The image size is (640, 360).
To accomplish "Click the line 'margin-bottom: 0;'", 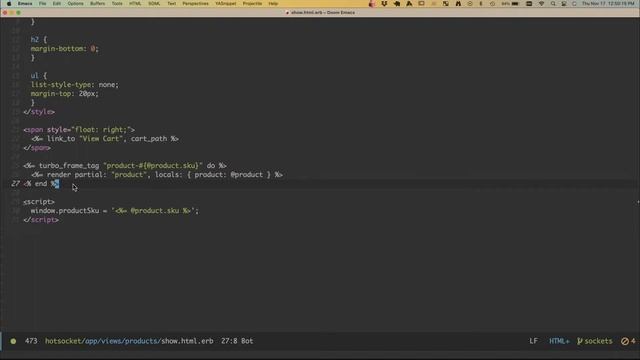I will tap(64, 49).
